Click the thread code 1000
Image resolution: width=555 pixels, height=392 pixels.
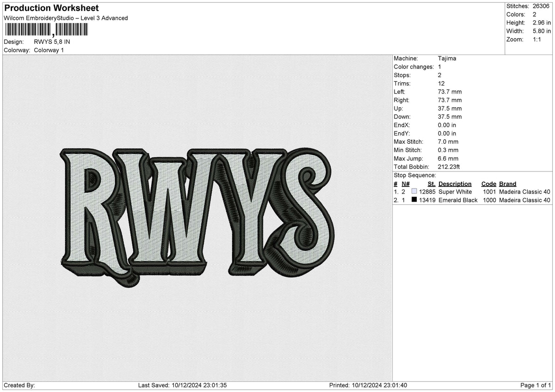tap(489, 200)
